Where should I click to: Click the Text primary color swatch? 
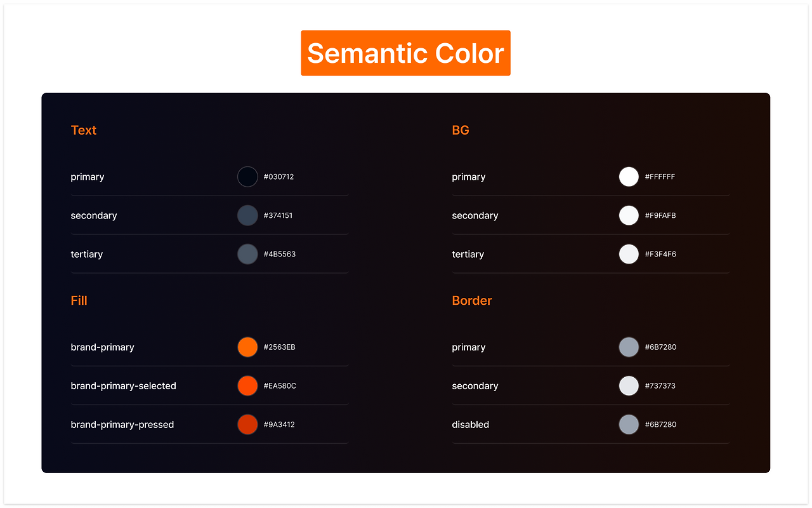247,177
